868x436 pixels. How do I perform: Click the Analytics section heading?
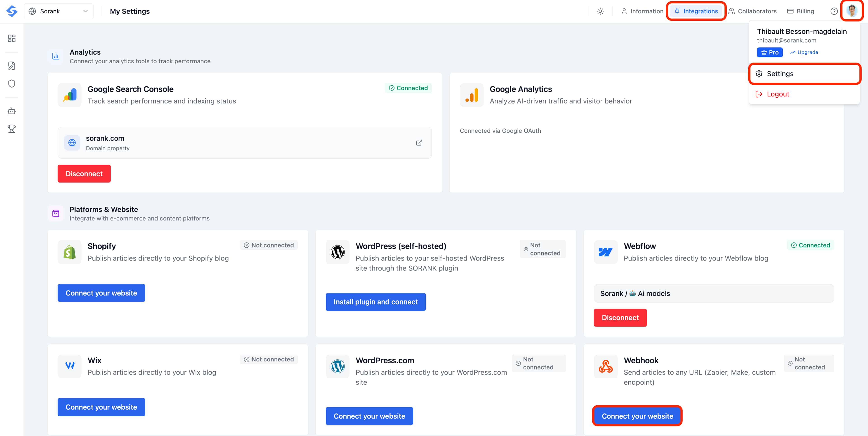pos(85,52)
